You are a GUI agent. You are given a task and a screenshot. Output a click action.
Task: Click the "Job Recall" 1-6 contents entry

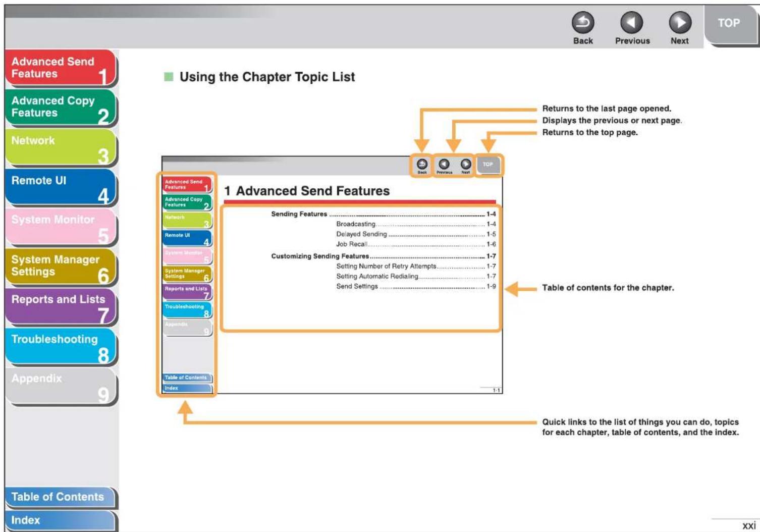(x=416, y=244)
